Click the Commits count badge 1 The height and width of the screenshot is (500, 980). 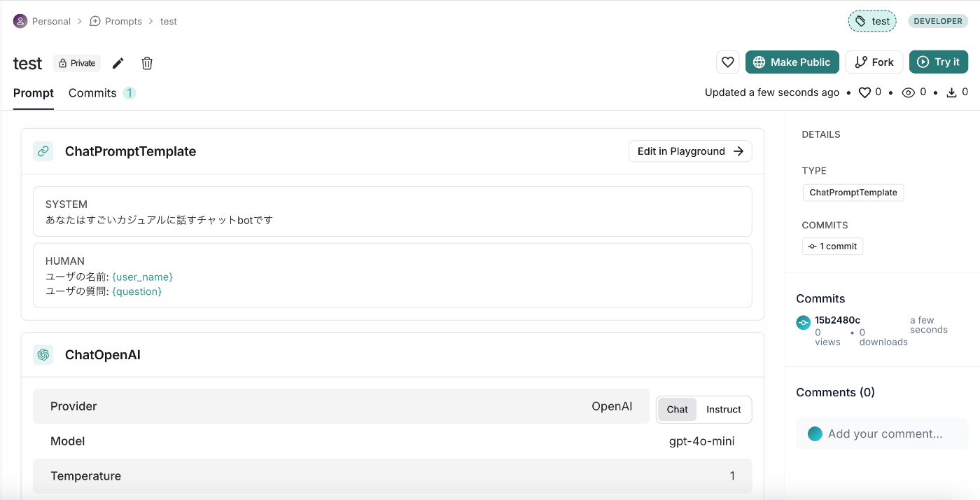[129, 93]
